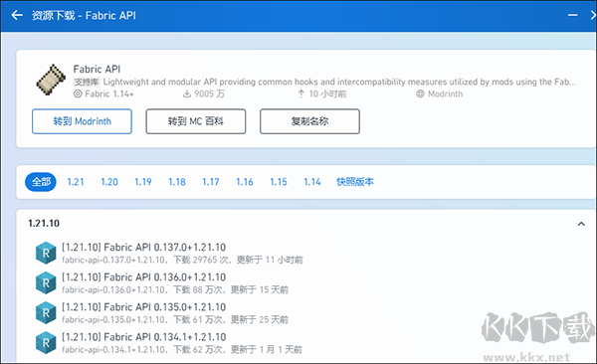The width and height of the screenshot is (597, 364).
Task: Filter versions by 1.18
Action: click(x=177, y=182)
